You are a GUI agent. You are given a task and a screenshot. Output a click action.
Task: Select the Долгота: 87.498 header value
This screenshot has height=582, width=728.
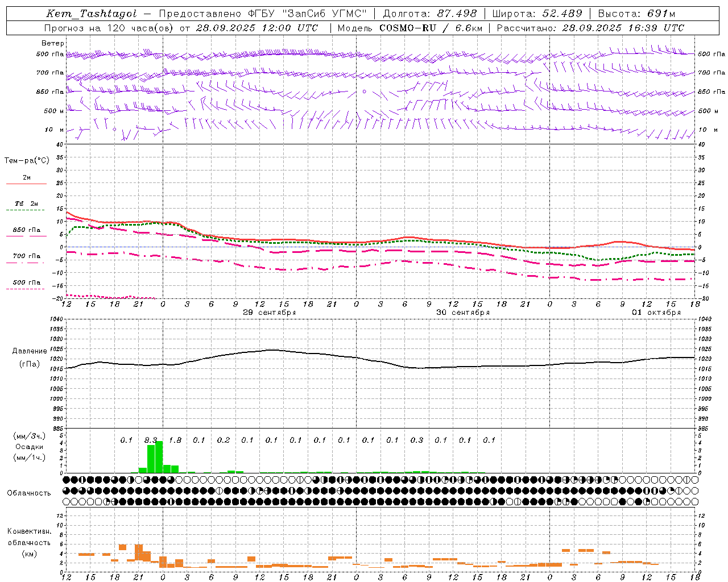431,14
